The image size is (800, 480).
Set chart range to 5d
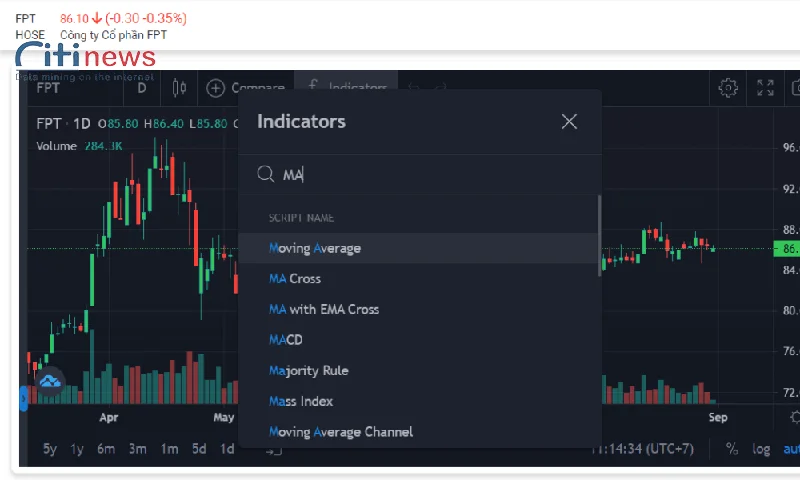pos(199,449)
